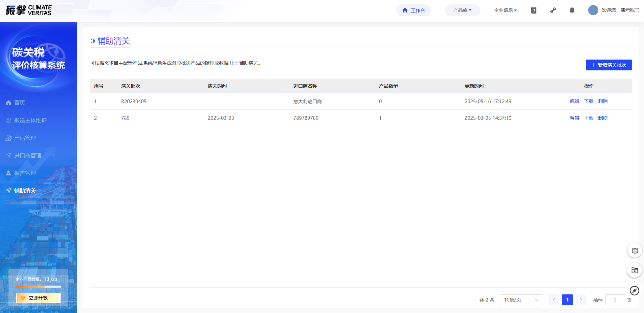Click the user avatar icon
The image size is (644, 313).
(593, 10)
